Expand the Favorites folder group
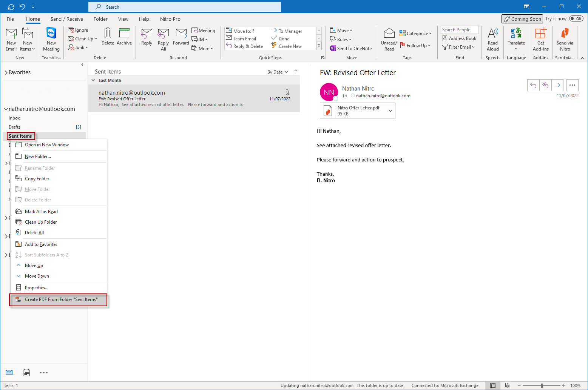Viewport: 588px width, 390px height. [6, 72]
